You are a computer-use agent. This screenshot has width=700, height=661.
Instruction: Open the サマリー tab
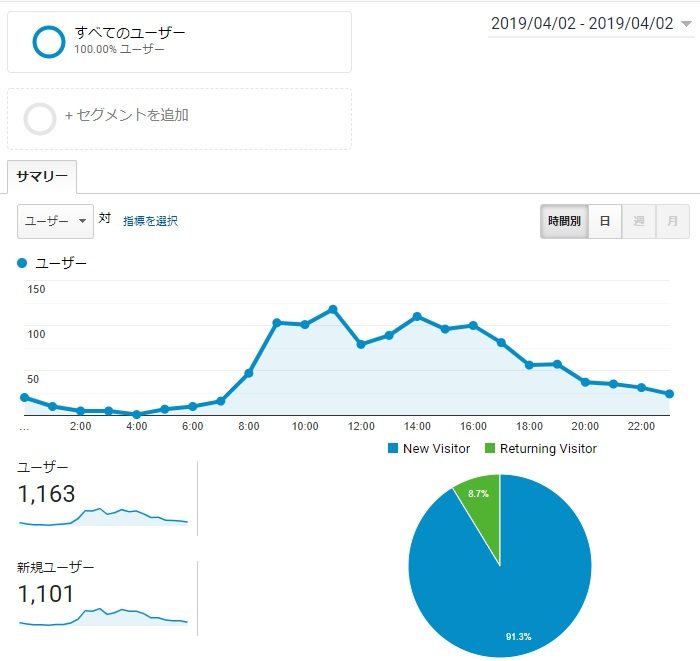click(x=42, y=177)
